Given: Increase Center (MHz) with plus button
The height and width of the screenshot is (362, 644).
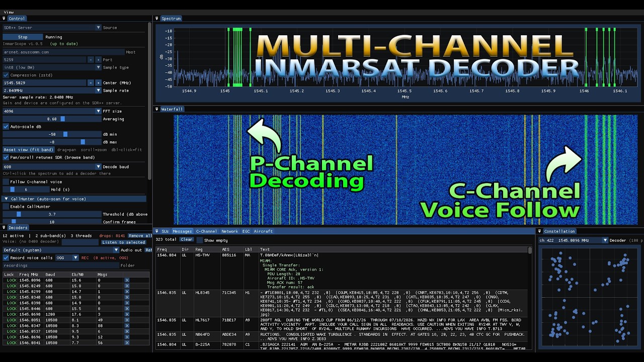Looking at the screenshot, I should click(98, 82).
